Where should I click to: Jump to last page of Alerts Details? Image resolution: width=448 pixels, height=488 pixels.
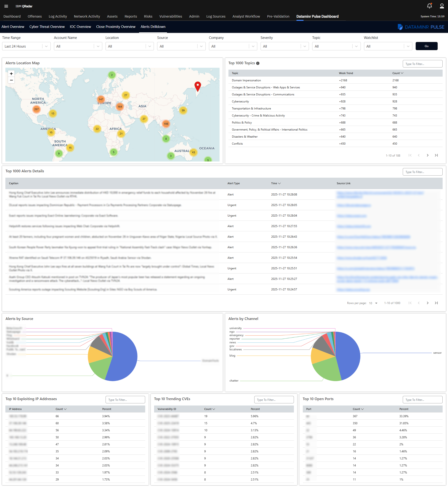pos(436,303)
